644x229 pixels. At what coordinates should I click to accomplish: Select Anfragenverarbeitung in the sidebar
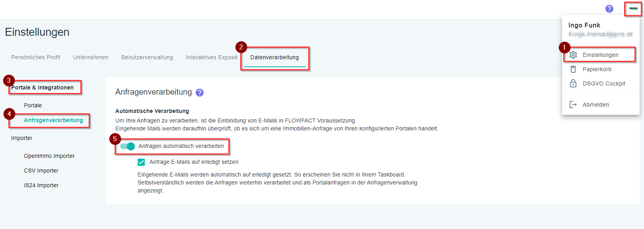pos(53,120)
